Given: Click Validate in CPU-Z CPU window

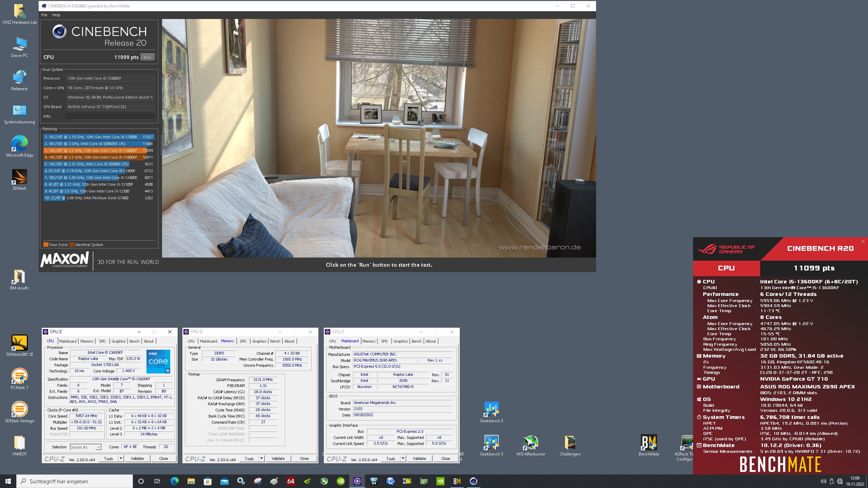Looking at the screenshot, I should click(137, 459).
